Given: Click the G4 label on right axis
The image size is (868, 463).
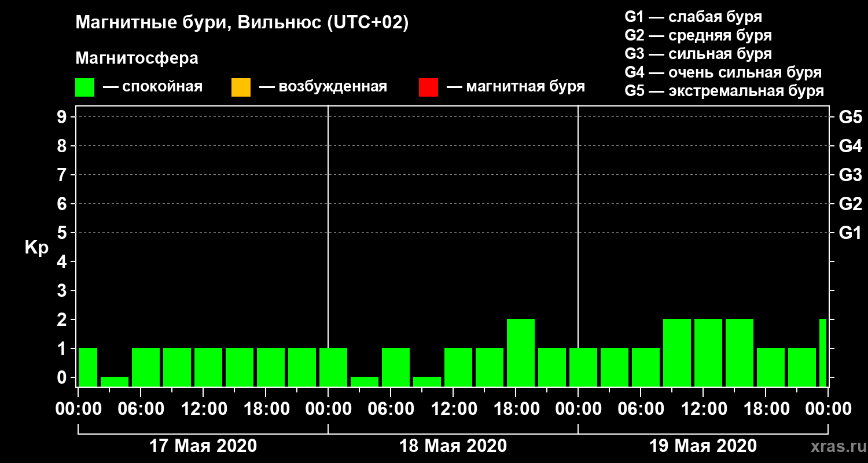Looking at the screenshot, I should tap(850, 146).
